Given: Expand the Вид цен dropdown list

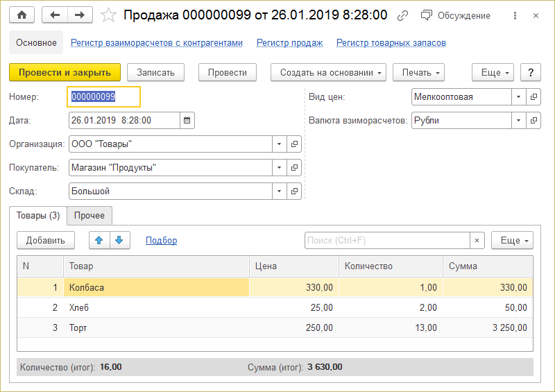Looking at the screenshot, I should click(518, 96).
